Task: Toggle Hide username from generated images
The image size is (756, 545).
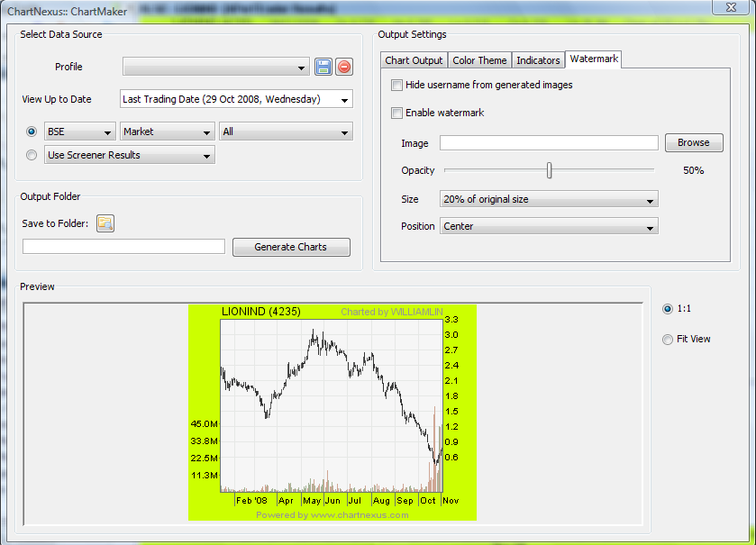Action: point(397,85)
